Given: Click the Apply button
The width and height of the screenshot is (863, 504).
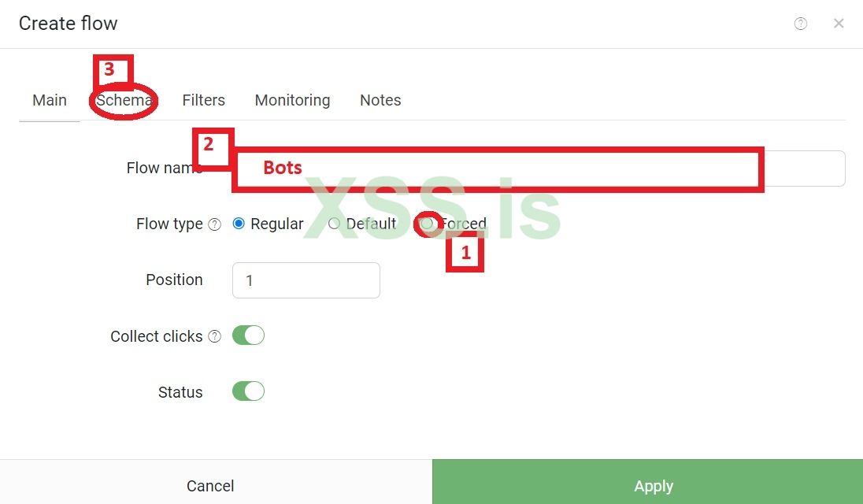Looking at the screenshot, I should [x=654, y=486].
